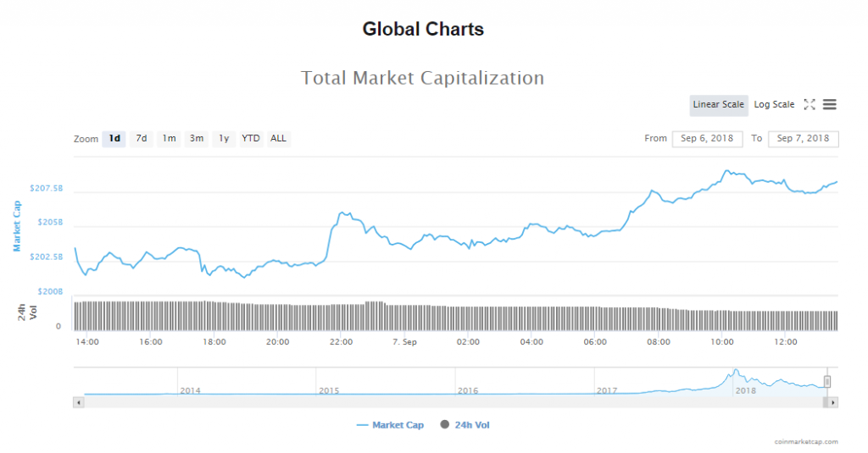This screenshot has height=453, width=868.
Task: Open the chart hamburger menu
Action: coord(830,104)
